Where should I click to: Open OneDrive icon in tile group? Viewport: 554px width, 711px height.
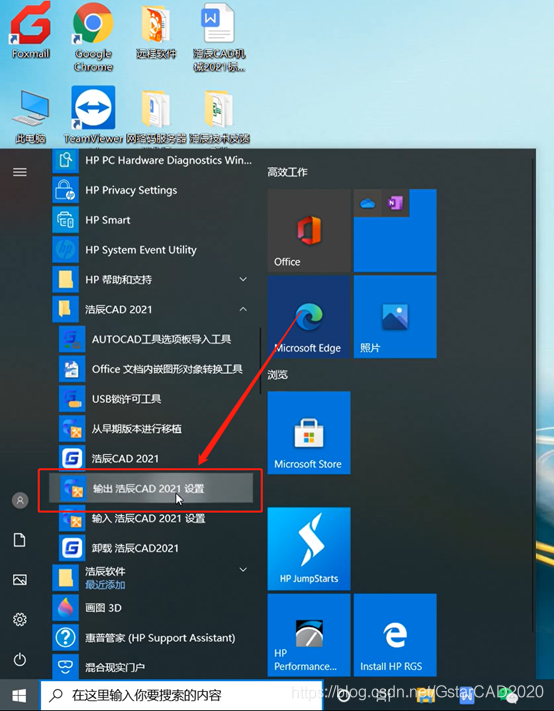367,203
